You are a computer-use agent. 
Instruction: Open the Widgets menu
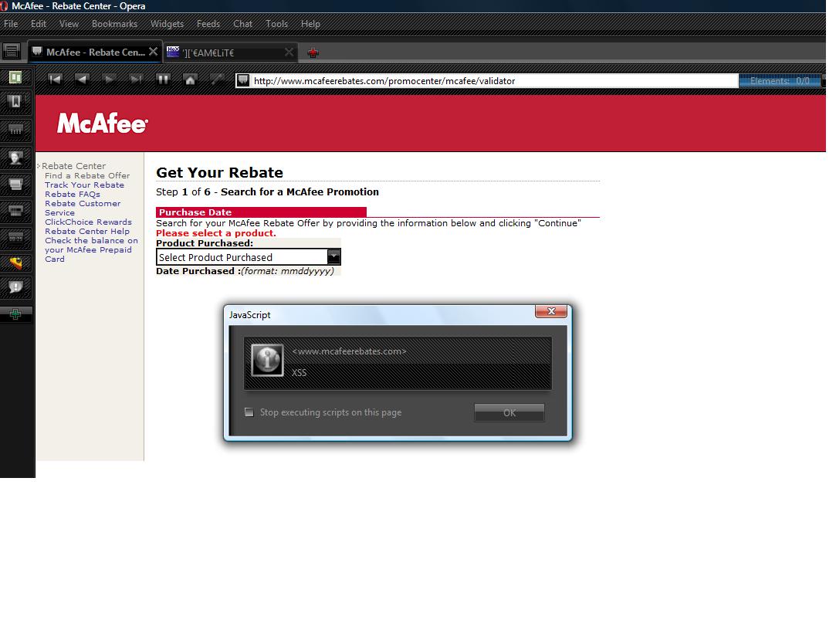pos(167,24)
